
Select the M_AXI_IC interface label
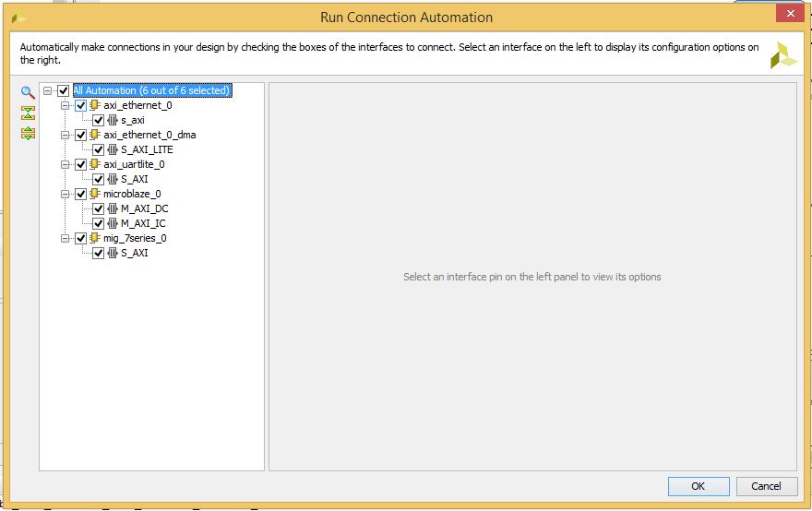point(143,223)
